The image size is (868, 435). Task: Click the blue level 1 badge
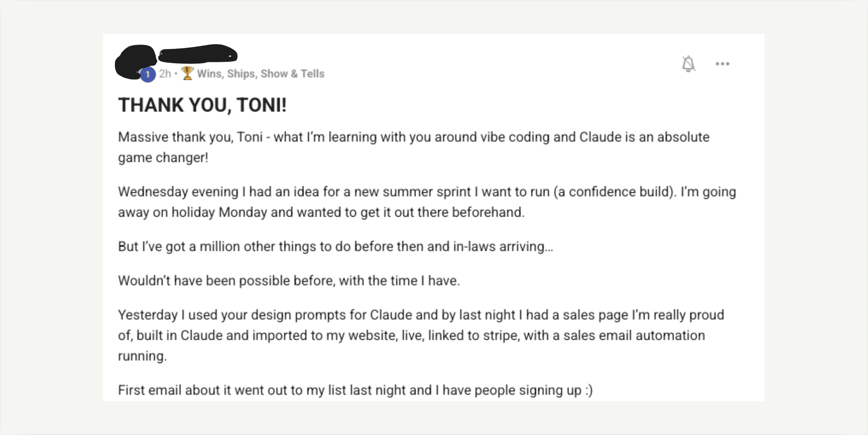(x=148, y=75)
